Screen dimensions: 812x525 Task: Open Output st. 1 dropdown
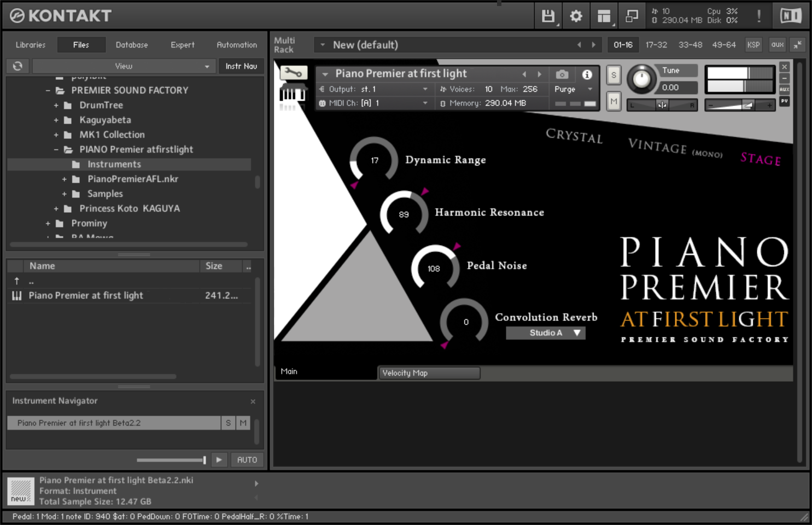tap(374, 89)
